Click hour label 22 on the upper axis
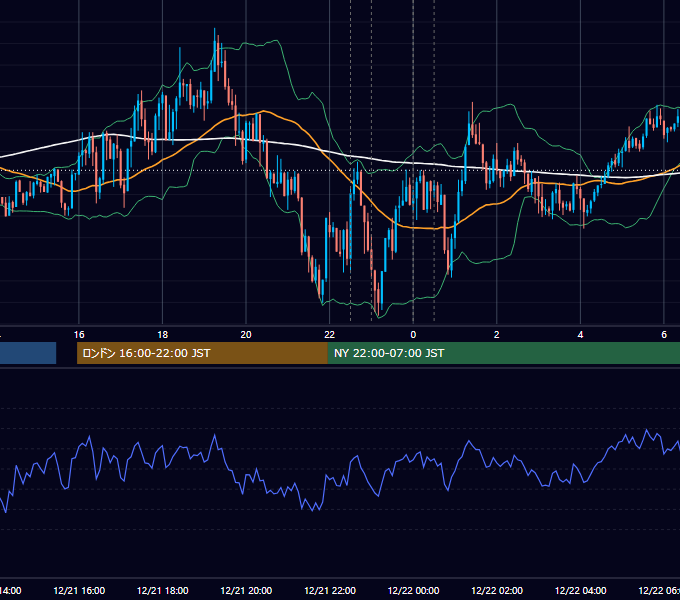This screenshot has width=680, height=600. tap(330, 335)
